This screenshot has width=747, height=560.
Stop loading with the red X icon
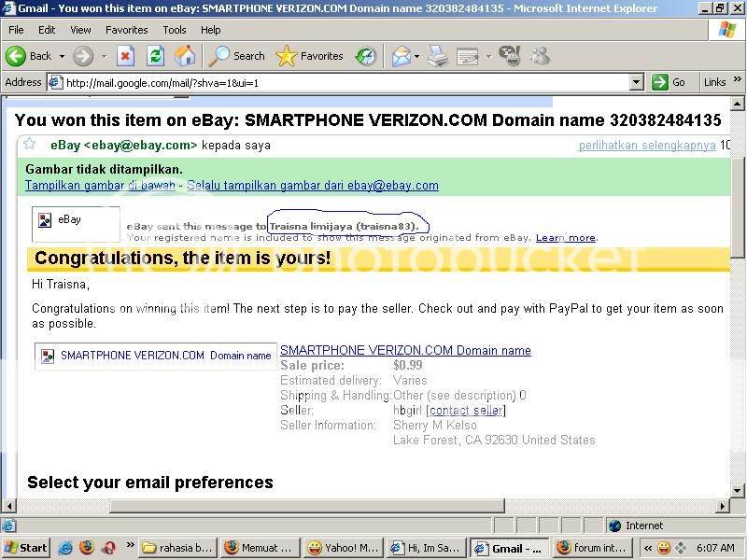[x=125, y=56]
